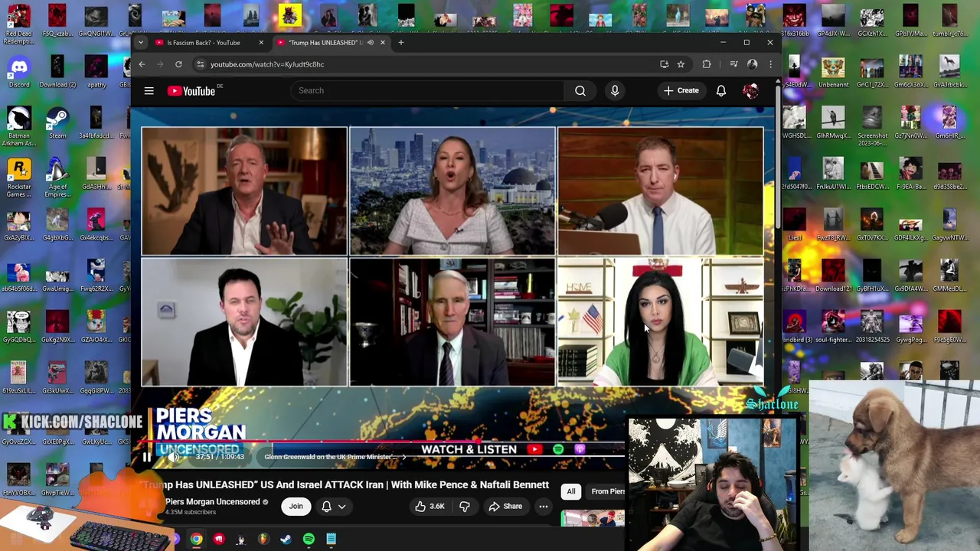Open subscription notification bell dropdown
This screenshot has height=551, width=980.
pyautogui.click(x=334, y=507)
